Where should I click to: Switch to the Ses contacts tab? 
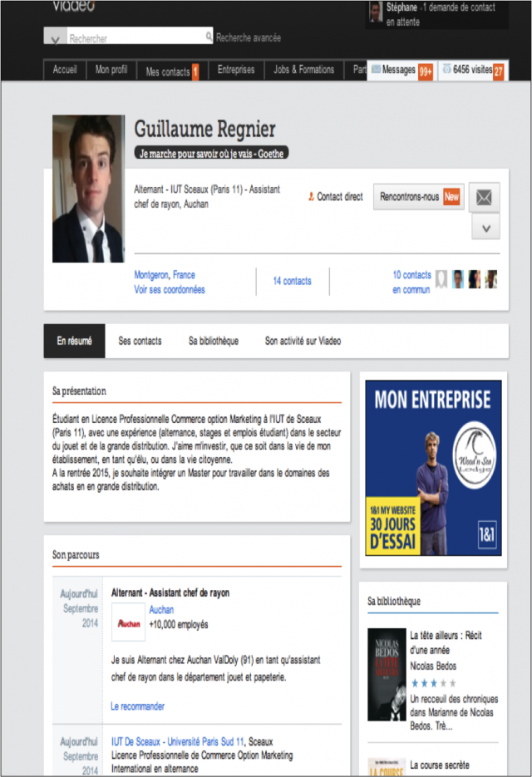click(x=140, y=341)
